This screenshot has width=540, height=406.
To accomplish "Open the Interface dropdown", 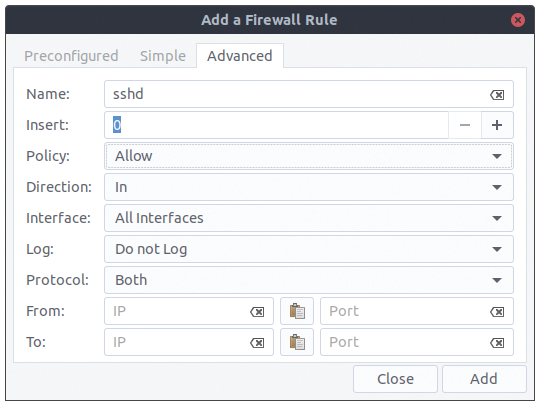I will click(x=309, y=218).
